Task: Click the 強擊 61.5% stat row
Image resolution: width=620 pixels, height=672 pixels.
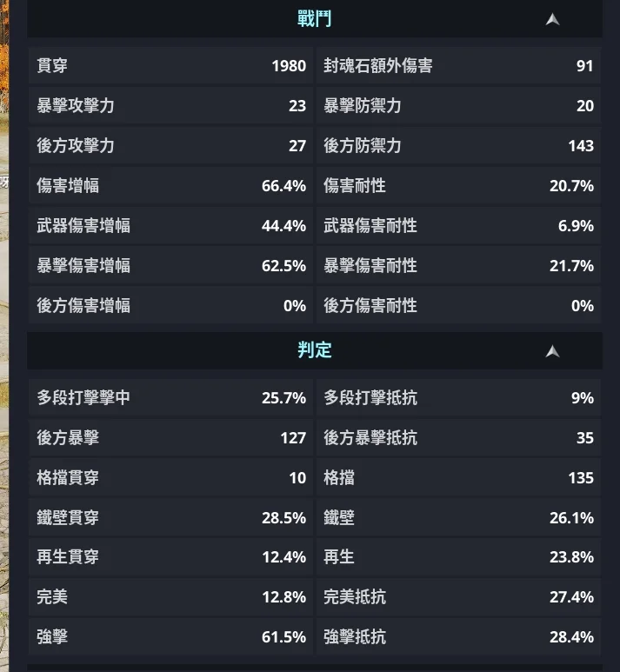Action: click(170, 637)
